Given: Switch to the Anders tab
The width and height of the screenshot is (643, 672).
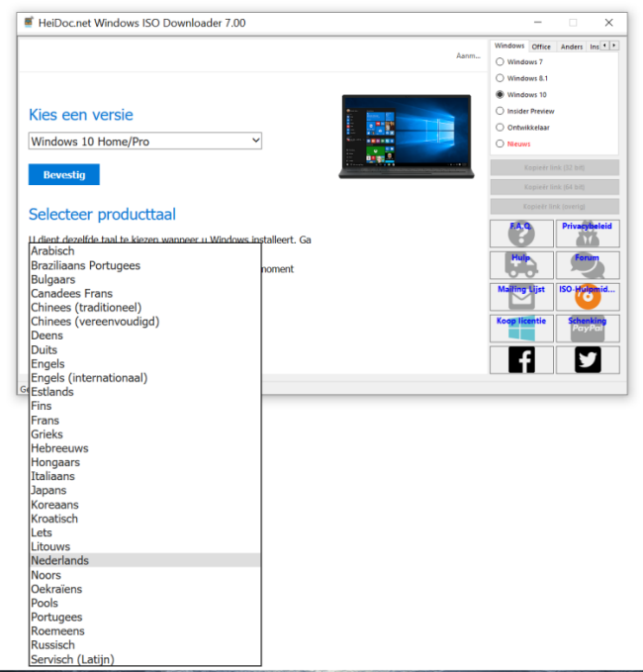Looking at the screenshot, I should click(x=572, y=47).
